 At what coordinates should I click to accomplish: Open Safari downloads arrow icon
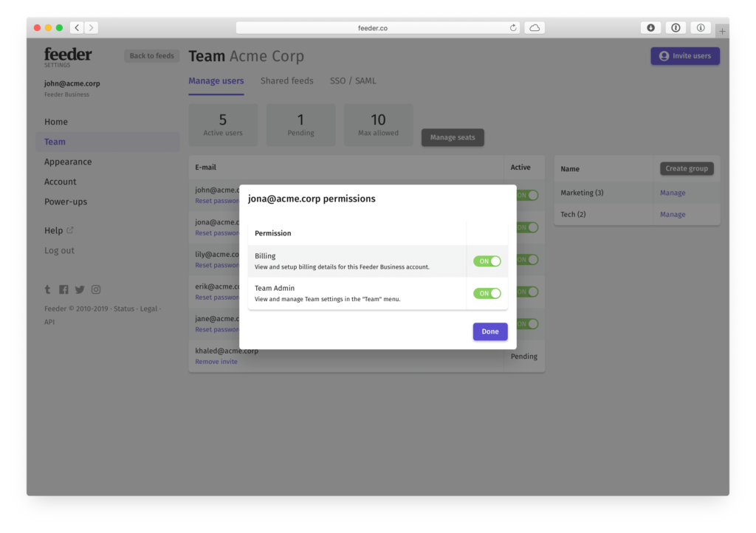(x=650, y=28)
